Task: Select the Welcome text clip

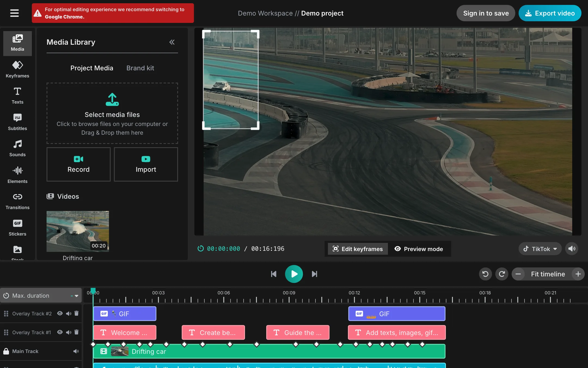Action: (125, 333)
